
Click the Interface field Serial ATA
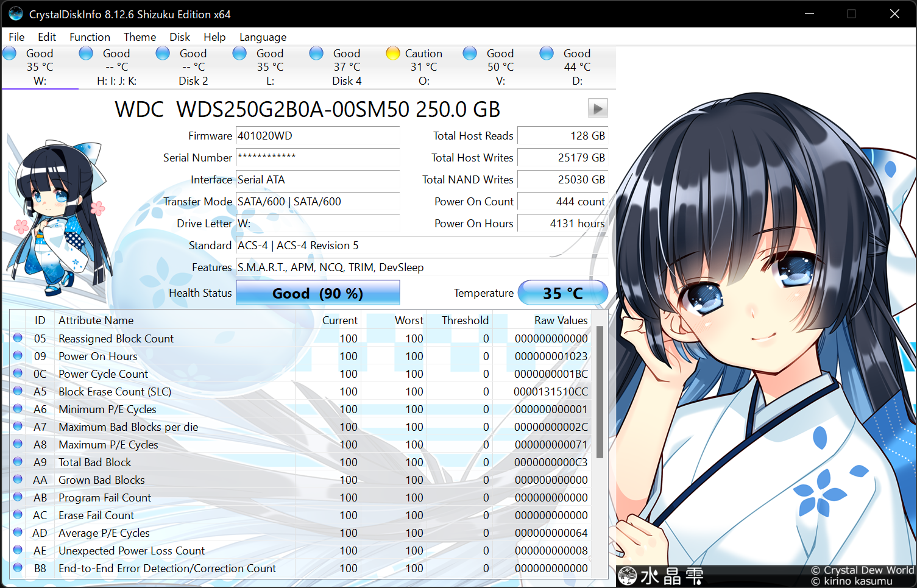pyautogui.click(x=317, y=180)
